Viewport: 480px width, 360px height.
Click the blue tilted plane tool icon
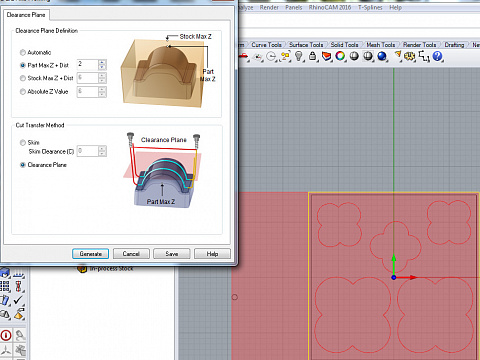click(x=5, y=300)
